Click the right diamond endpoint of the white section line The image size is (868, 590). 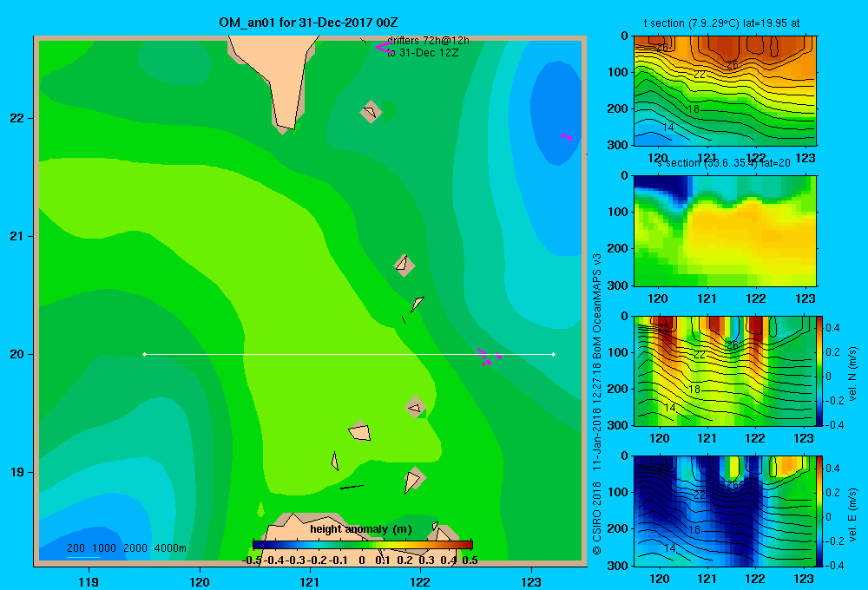click(x=553, y=354)
